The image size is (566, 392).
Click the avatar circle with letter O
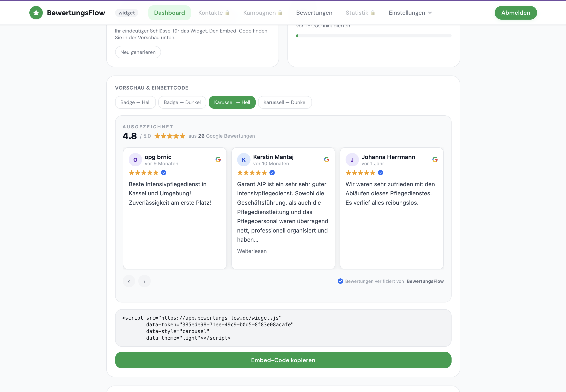[x=135, y=160]
